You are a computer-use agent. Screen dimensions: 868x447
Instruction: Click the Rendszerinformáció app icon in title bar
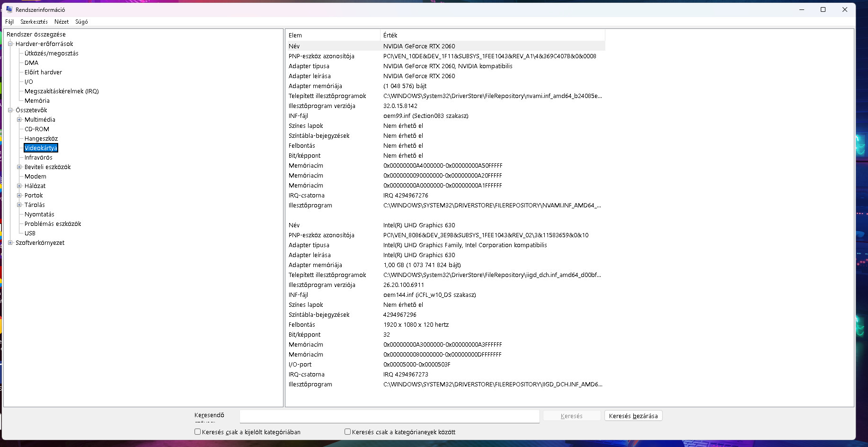pos(9,9)
